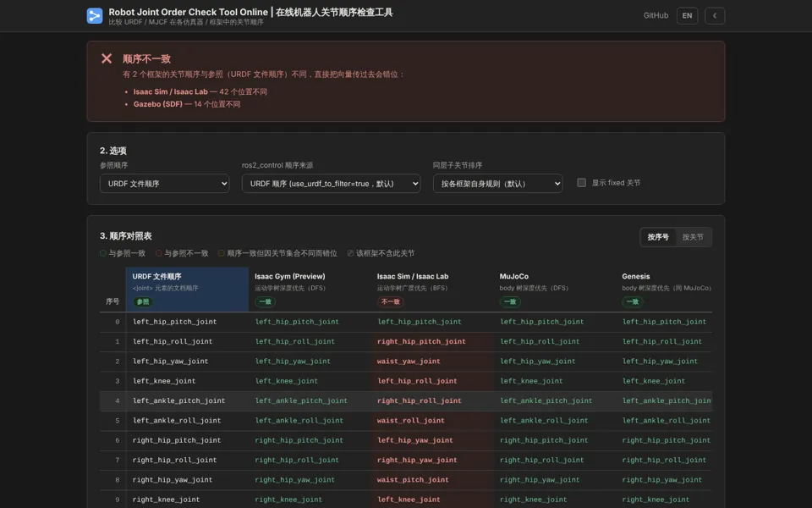The height and width of the screenshot is (508, 812).
Task: Switch to the 按序号 tab
Action: [x=658, y=237]
